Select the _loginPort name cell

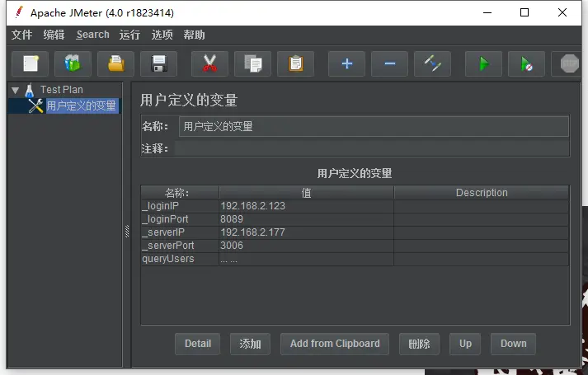[180, 219]
